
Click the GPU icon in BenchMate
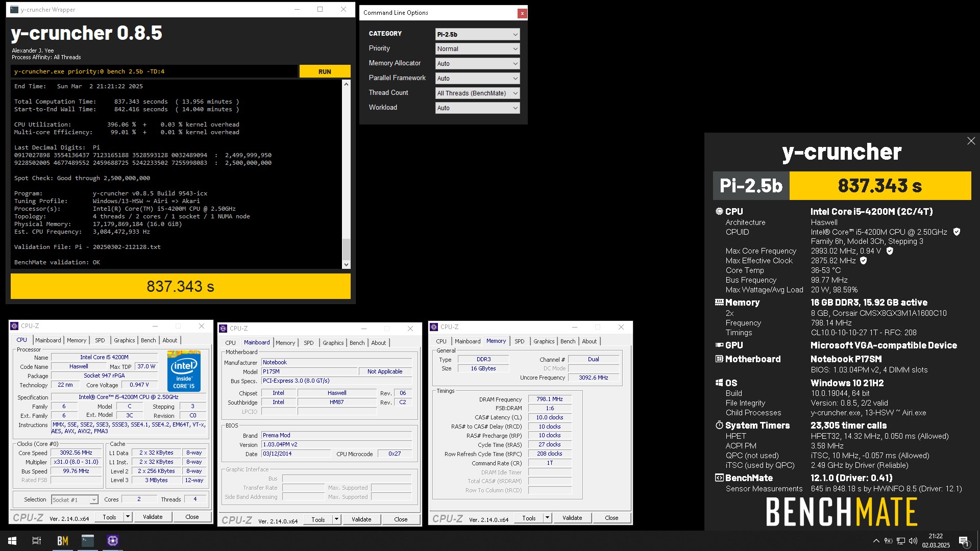719,345
